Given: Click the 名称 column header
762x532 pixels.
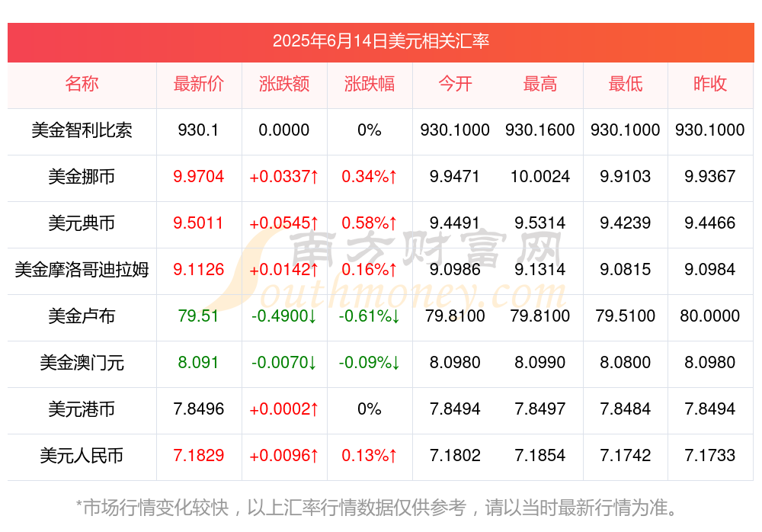Looking at the screenshot, I should coord(82,84).
